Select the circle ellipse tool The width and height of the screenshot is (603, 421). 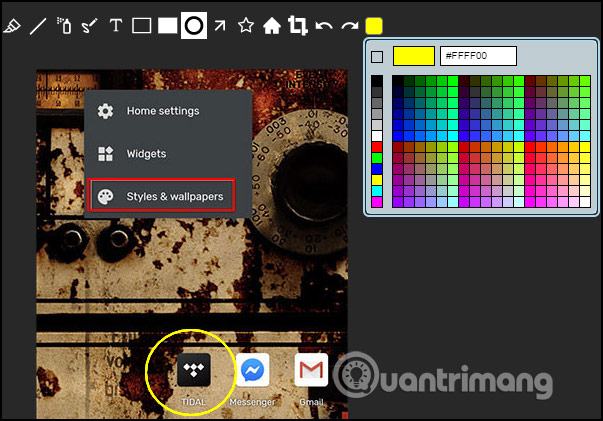[194, 26]
